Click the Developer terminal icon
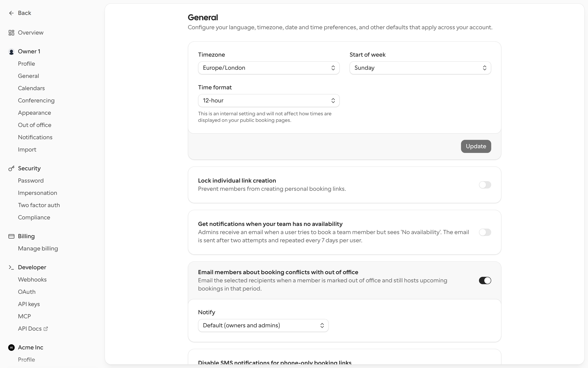Screen dimensions: 588x368 (11, 267)
